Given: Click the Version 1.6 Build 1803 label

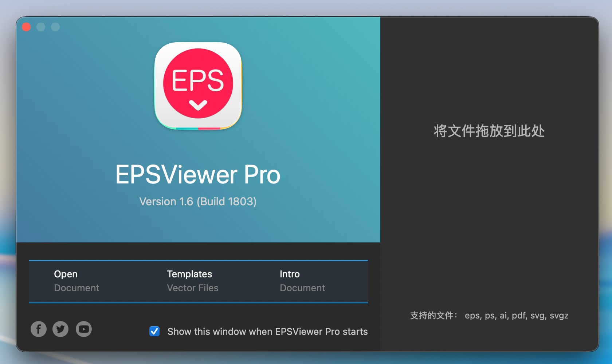Looking at the screenshot, I should click(198, 201).
